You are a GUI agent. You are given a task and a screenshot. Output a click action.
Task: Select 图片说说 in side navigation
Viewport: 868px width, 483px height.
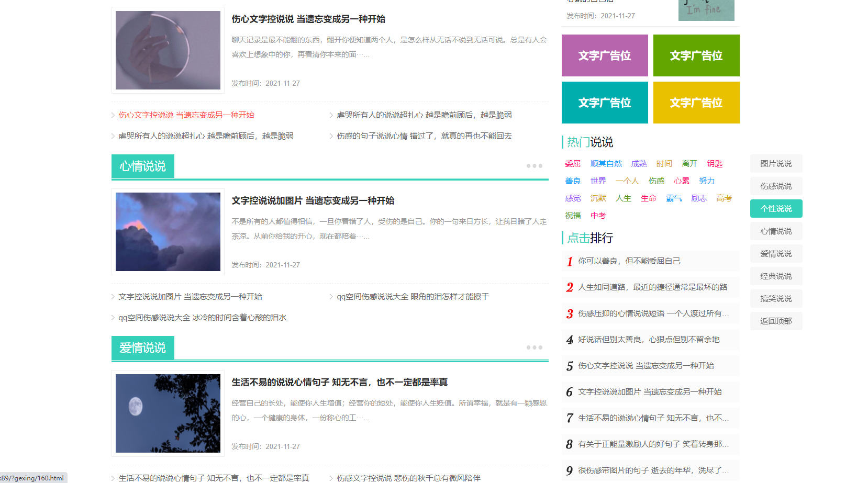[776, 163]
